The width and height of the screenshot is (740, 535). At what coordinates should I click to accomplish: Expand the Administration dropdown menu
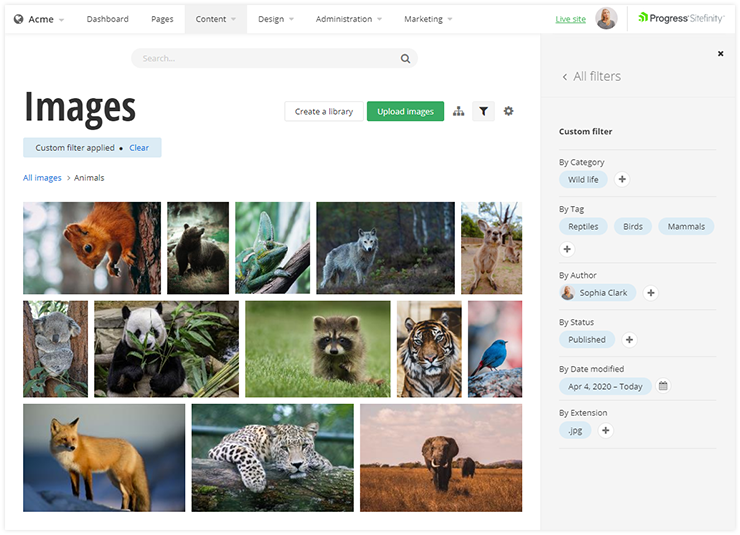click(349, 19)
